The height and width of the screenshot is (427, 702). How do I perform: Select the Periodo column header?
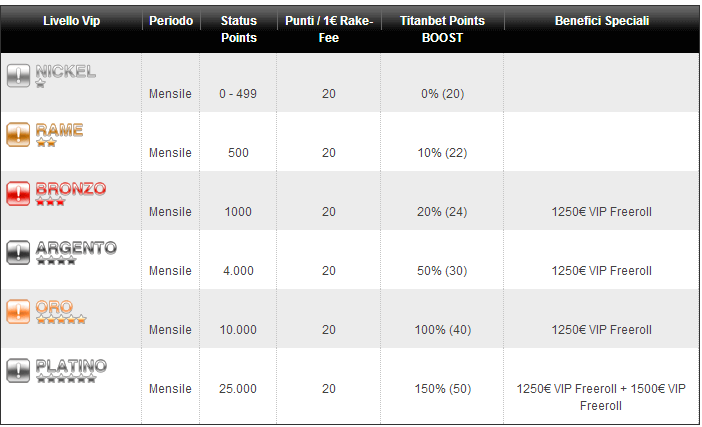click(x=171, y=21)
